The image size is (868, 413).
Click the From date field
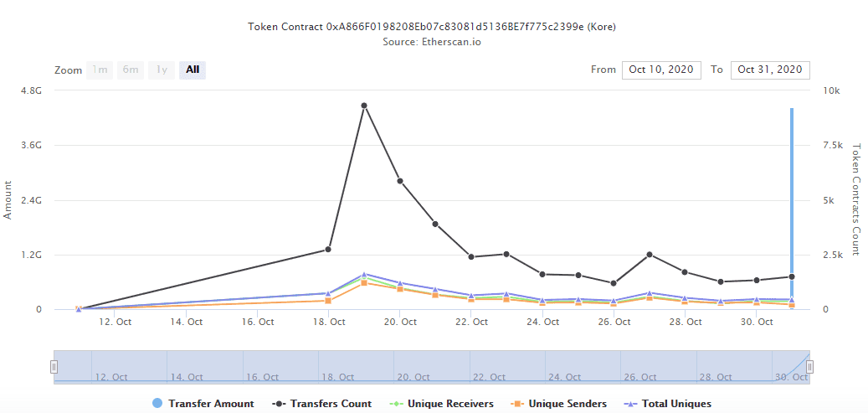pos(661,70)
